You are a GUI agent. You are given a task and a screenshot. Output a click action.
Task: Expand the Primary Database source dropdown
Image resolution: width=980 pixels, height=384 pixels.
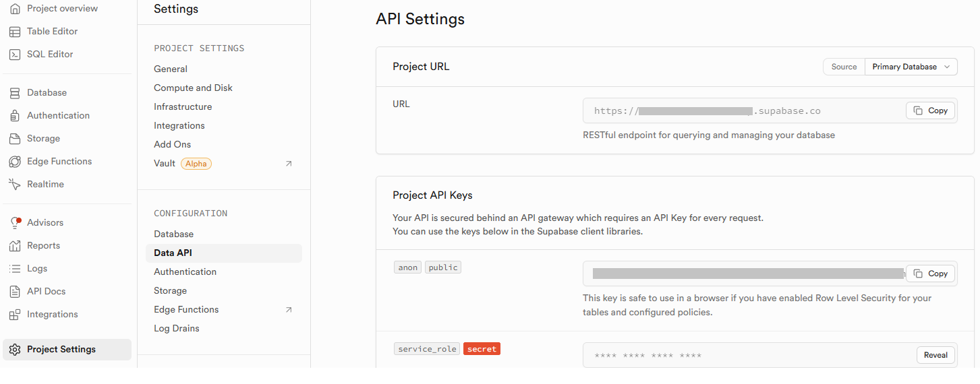click(x=911, y=67)
